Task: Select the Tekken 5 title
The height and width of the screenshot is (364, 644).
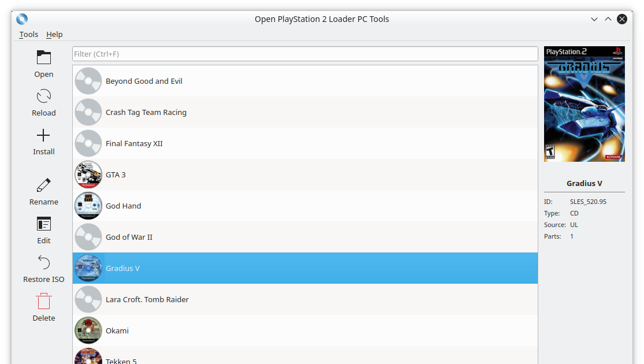Action: 121,361
